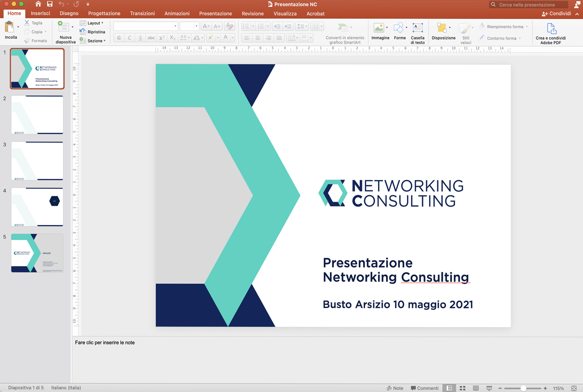
Task: Cut selection with Taglia
Action: (33, 23)
